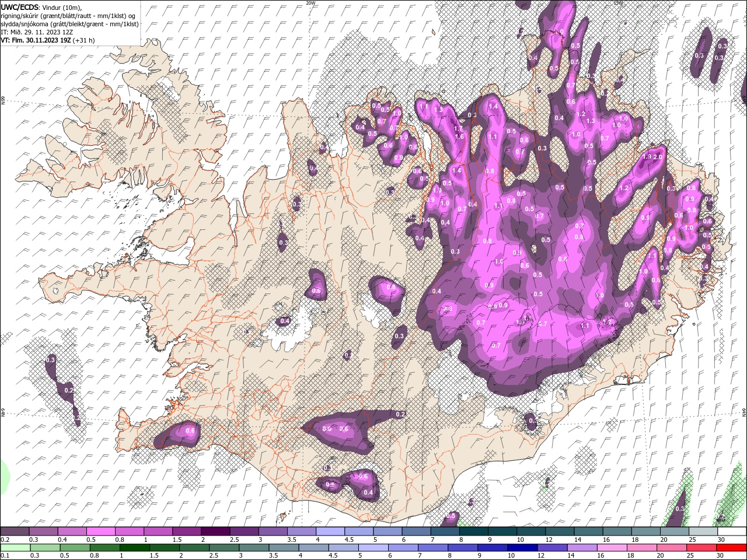
Task: Click the '1.9' snowfall value on the map
Action: pos(647,157)
